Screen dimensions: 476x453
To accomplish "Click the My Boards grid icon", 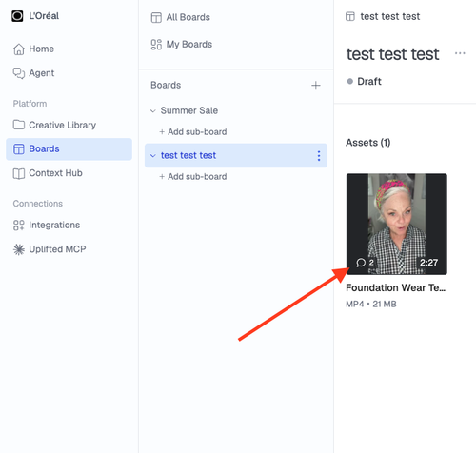I will point(156,45).
